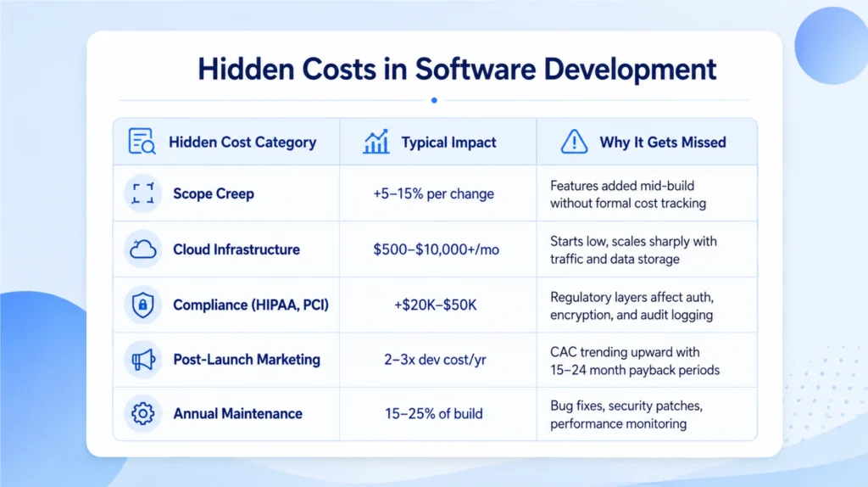Click the Scope Creep frame icon
The width and height of the screenshot is (868, 487).
pos(142,193)
